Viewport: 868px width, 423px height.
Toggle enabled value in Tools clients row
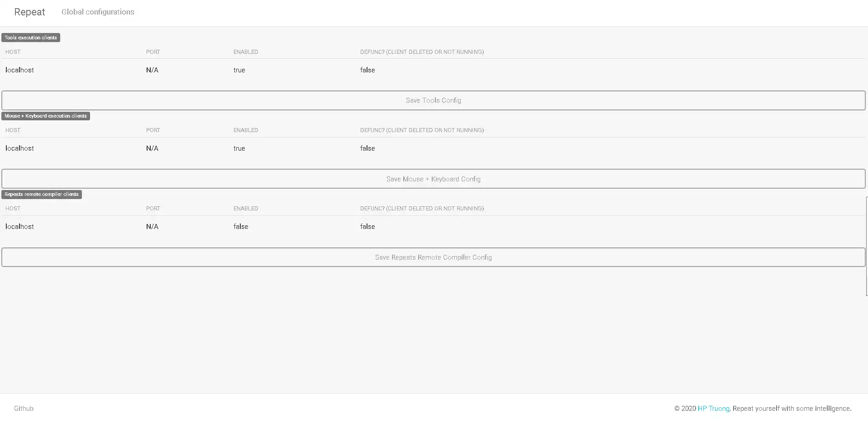point(239,70)
